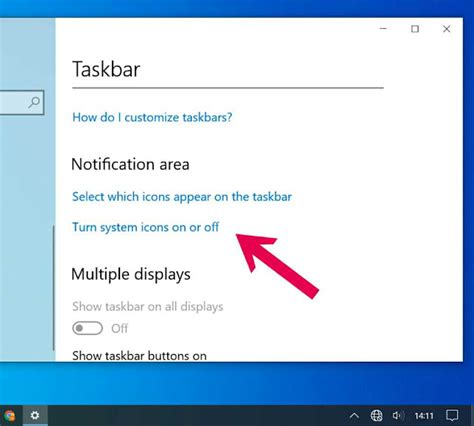Close the Settings window
This screenshot has width=474, height=426.
pos(447,29)
